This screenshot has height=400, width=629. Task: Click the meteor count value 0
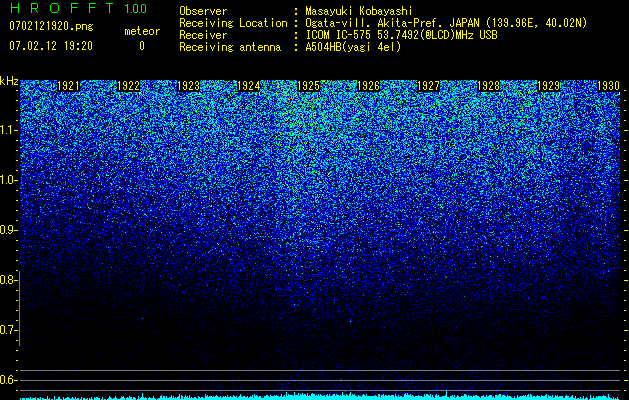coord(142,46)
